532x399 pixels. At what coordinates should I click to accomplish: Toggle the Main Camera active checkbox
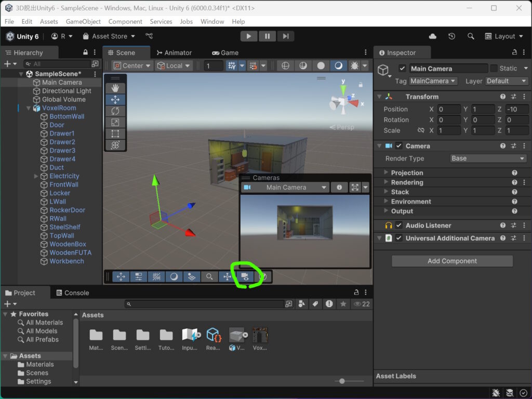(x=403, y=69)
